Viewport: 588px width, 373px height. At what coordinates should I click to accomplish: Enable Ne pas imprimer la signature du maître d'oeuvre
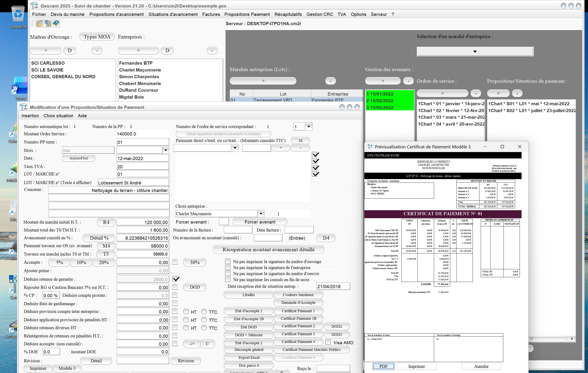[x=228, y=273]
